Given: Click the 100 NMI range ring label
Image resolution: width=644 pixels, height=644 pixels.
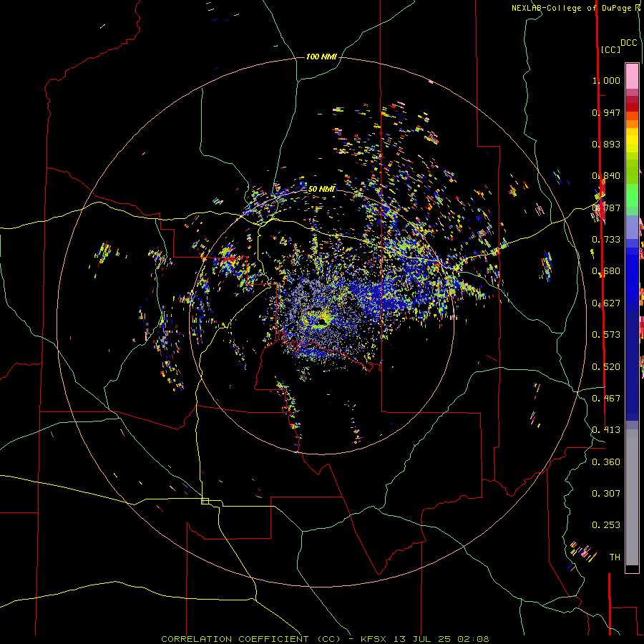Looking at the screenshot, I should [x=321, y=57].
